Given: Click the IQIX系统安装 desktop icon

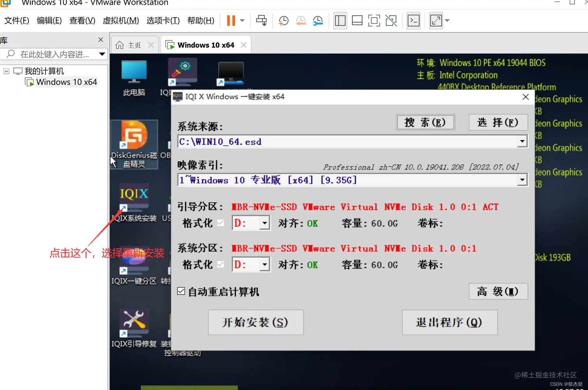Looking at the screenshot, I should pos(134,203).
